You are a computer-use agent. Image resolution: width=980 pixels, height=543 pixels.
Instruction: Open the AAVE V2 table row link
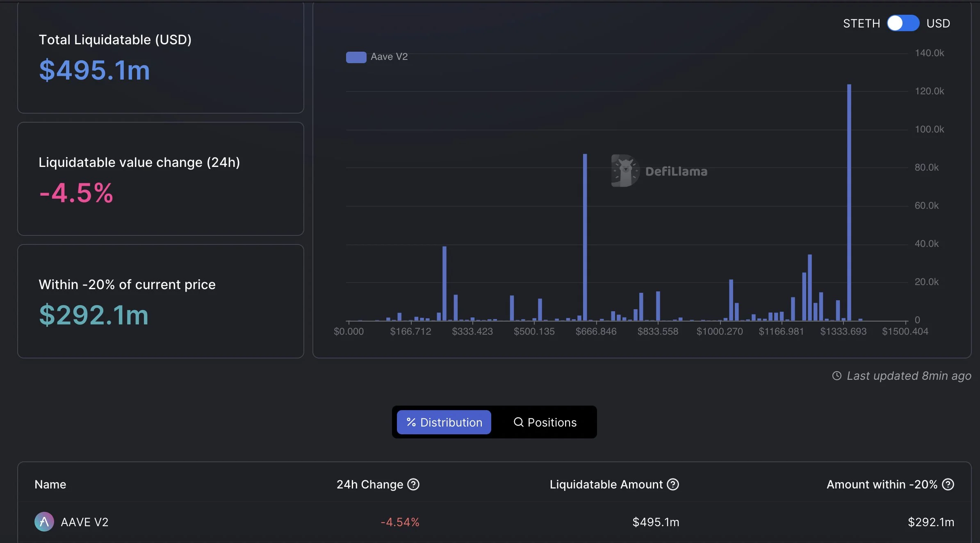pyautogui.click(x=84, y=522)
